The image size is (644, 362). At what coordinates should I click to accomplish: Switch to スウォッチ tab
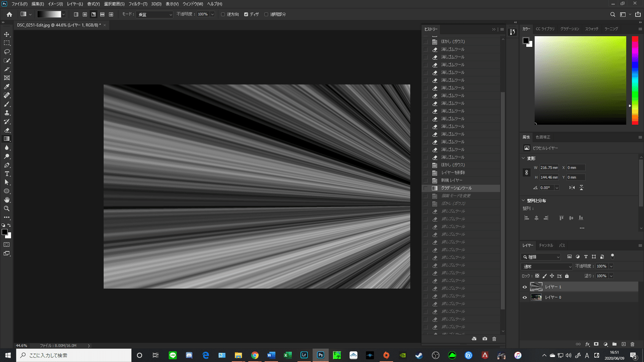[592, 29]
